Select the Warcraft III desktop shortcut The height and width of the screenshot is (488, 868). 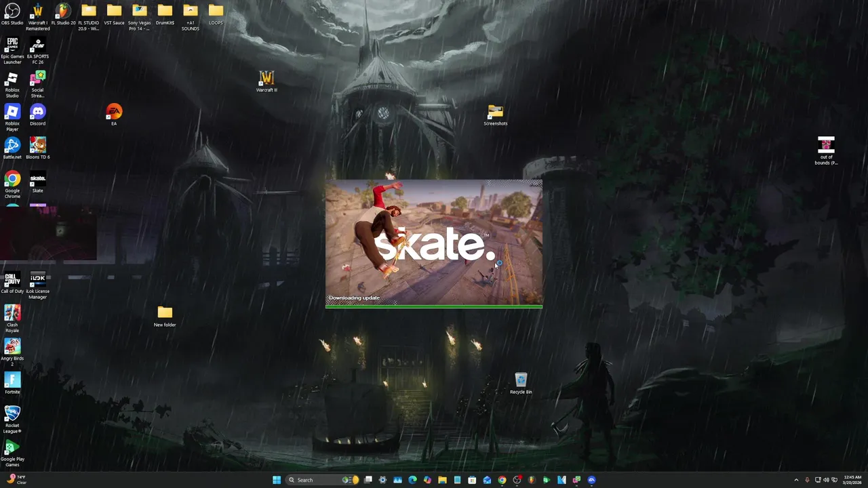[267, 81]
